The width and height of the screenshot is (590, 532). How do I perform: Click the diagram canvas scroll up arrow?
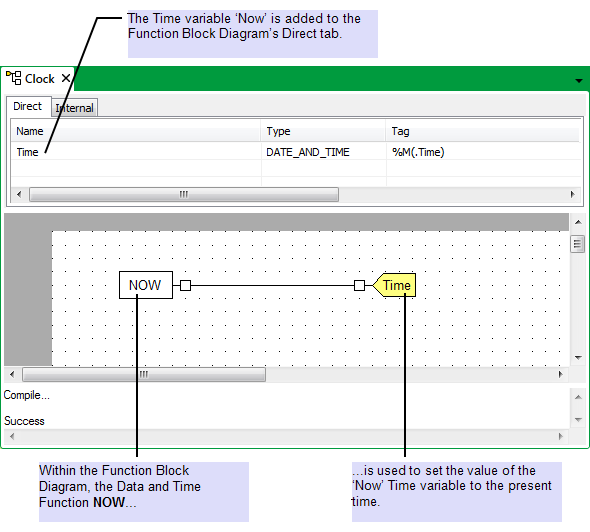(578, 222)
